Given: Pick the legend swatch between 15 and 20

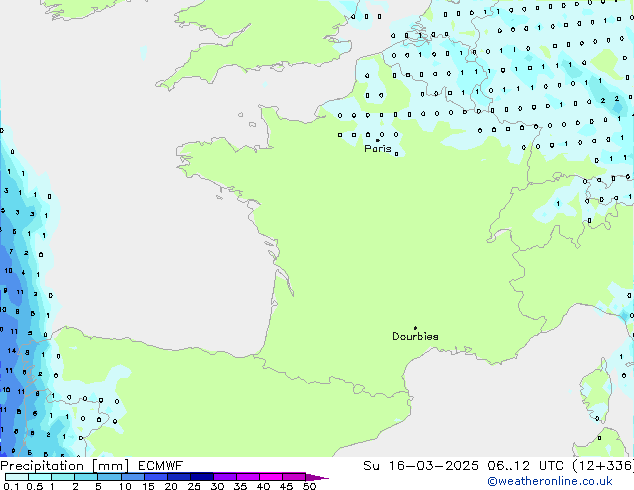Looking at the screenshot, I should pos(156,477).
